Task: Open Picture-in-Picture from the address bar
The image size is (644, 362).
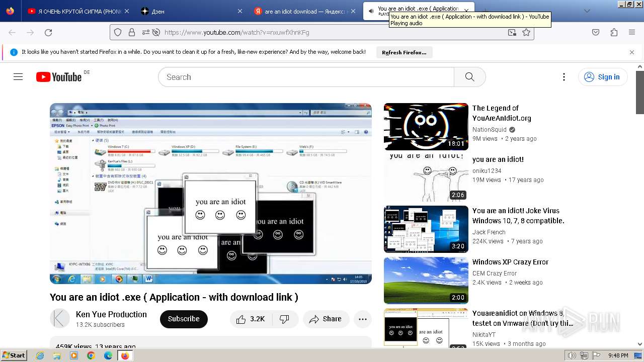Action: tap(512, 32)
